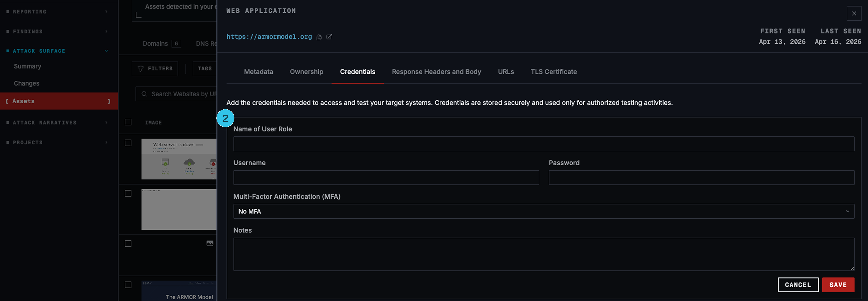The width and height of the screenshot is (868, 301).
Task: Click the filter funnel icon in Filters
Action: click(140, 69)
